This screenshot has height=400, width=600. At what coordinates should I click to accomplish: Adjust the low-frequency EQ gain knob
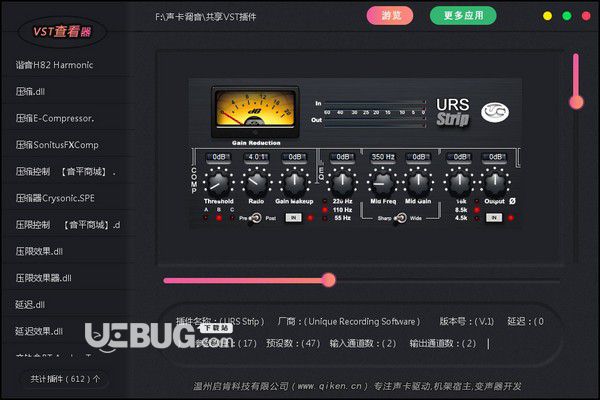pyautogui.click(x=342, y=183)
